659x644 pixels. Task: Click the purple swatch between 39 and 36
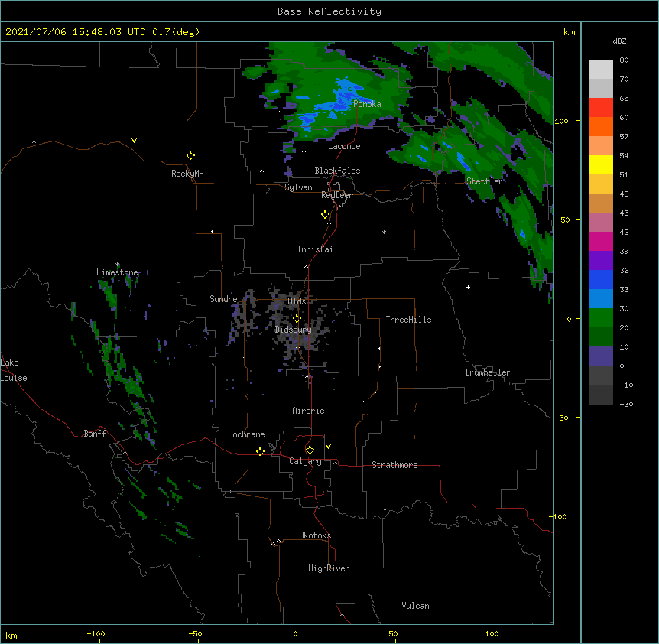pos(601,260)
